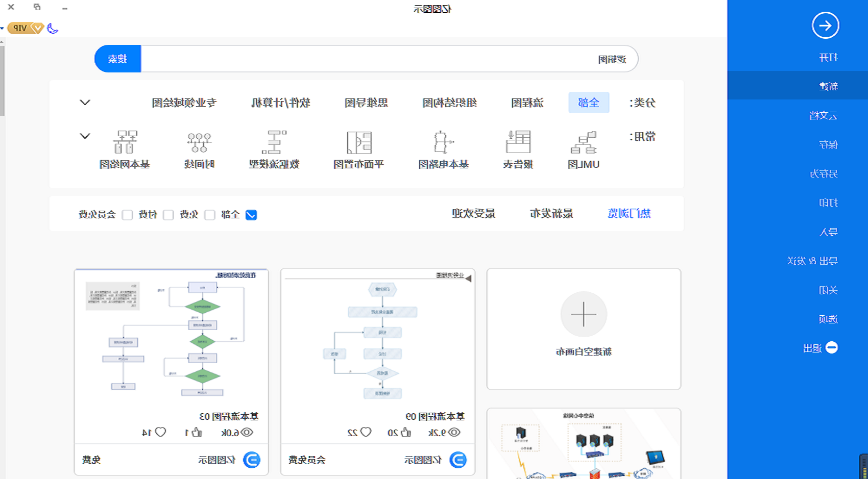Click the circled back arrow icon

pos(825,26)
